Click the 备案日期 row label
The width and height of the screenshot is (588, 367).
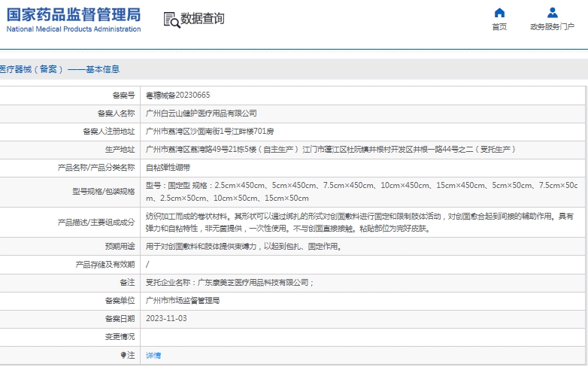pyautogui.click(x=120, y=319)
